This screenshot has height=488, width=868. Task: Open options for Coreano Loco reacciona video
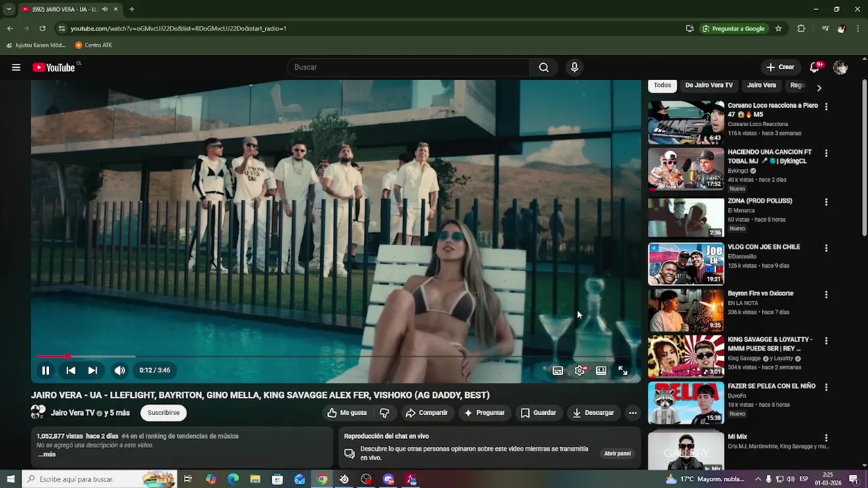pos(826,106)
